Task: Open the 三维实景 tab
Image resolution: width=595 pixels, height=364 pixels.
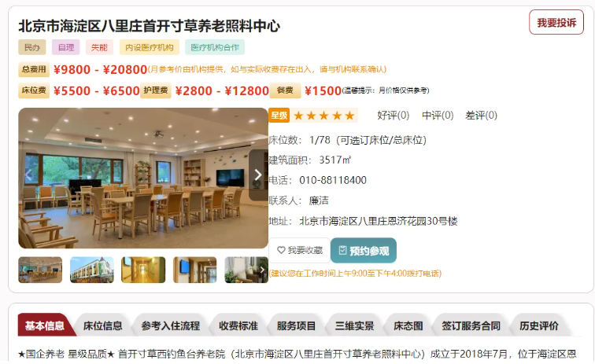Action: [354, 325]
